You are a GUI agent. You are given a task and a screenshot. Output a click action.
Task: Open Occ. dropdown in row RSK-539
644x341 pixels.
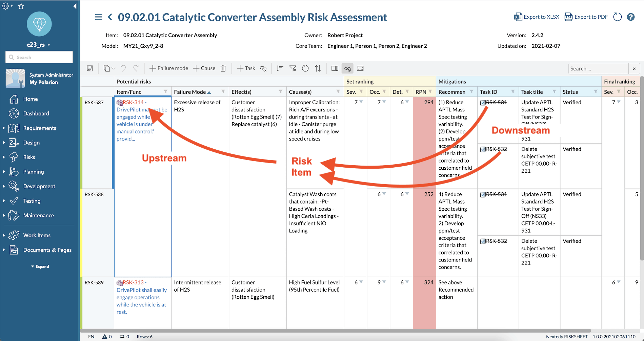(384, 282)
